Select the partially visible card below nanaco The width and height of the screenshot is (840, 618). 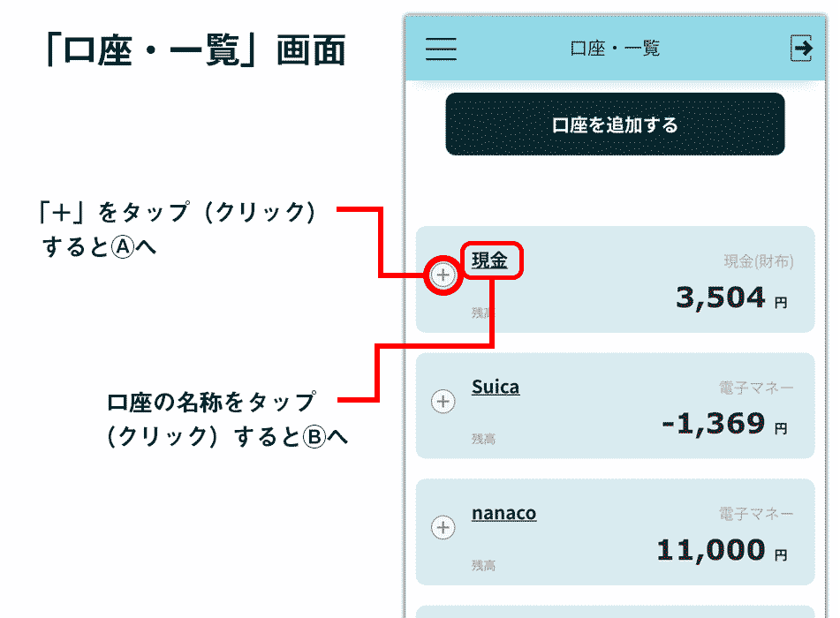click(615, 612)
